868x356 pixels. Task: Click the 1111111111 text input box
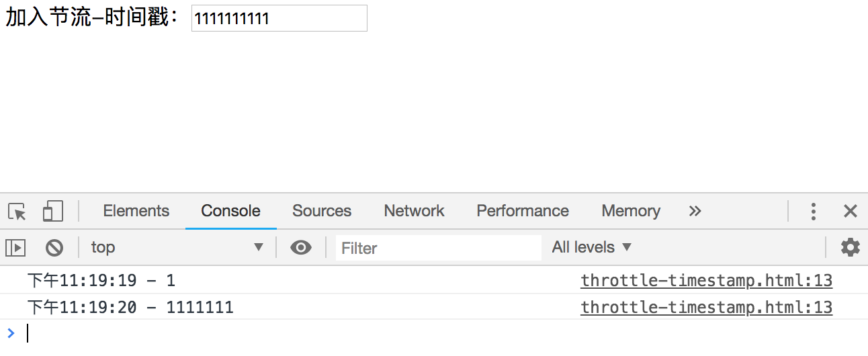coord(279,18)
